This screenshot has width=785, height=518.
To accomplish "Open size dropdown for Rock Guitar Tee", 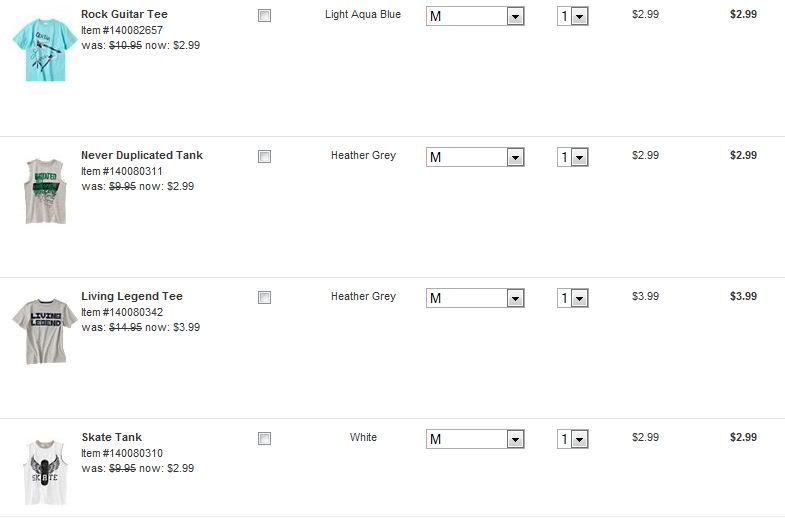I will coord(475,16).
